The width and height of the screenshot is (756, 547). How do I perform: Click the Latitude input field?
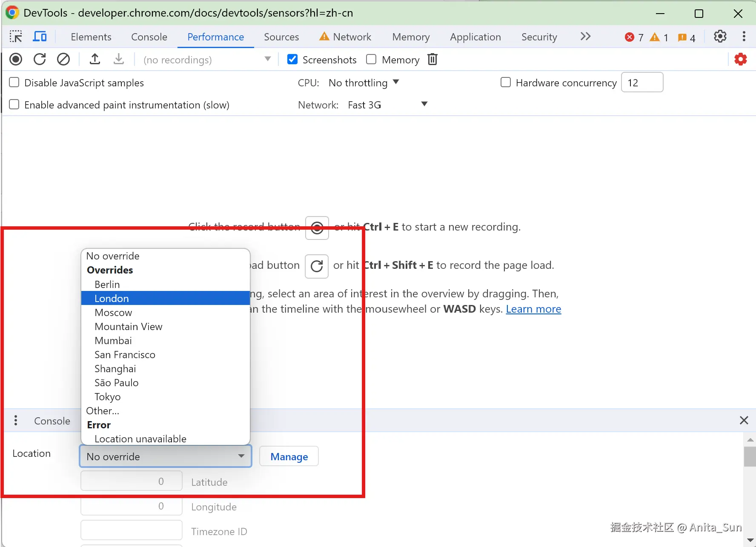132,481
